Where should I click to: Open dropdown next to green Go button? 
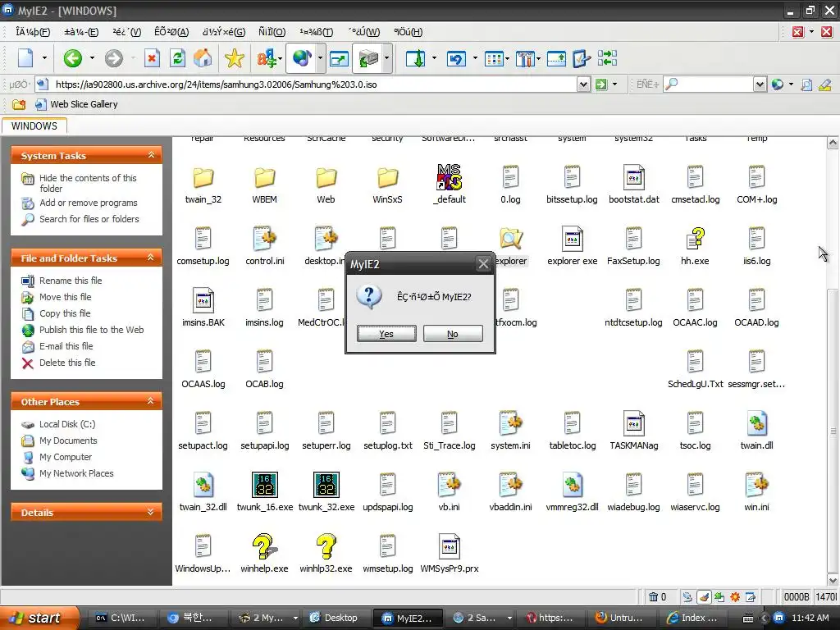[614, 84]
